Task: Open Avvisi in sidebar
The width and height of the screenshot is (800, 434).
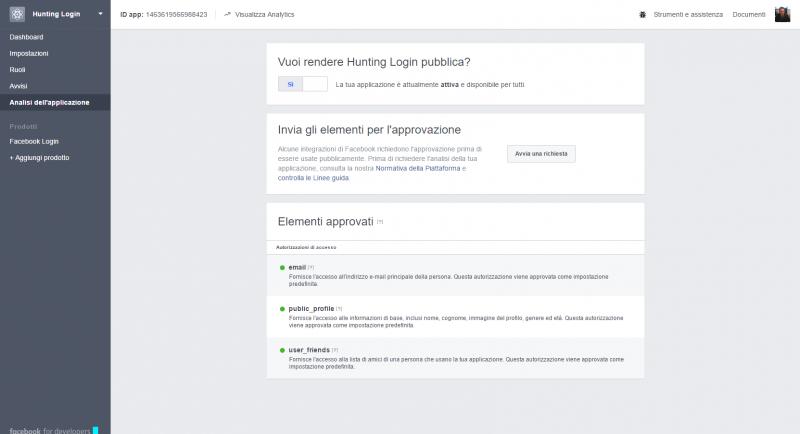Action: tap(18, 86)
